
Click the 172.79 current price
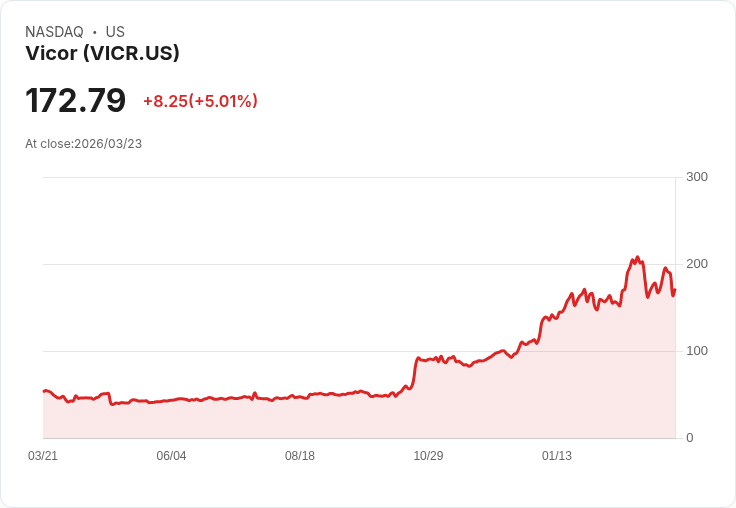(x=76, y=100)
